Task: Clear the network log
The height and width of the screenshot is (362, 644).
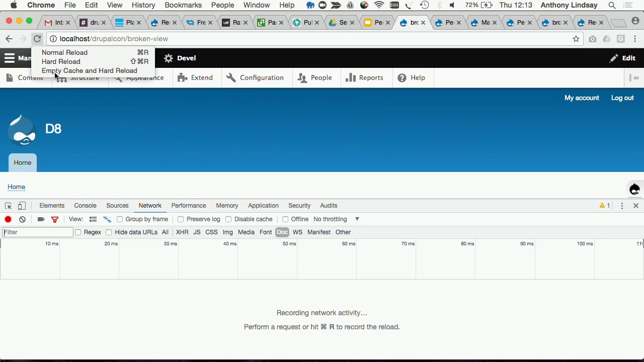Action: click(x=22, y=219)
